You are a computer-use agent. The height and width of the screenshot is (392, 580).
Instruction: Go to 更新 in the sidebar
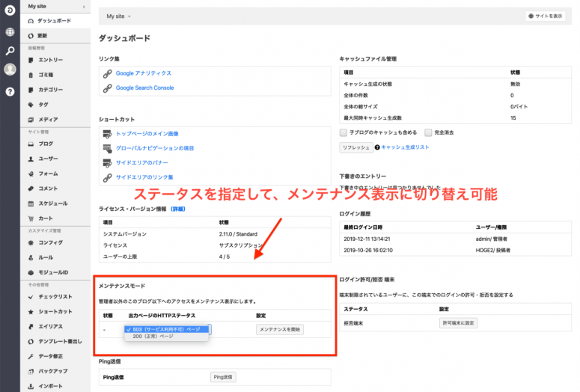click(55, 36)
